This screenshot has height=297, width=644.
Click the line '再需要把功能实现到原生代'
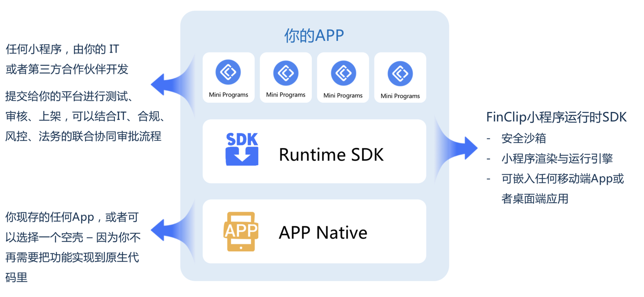point(72,257)
